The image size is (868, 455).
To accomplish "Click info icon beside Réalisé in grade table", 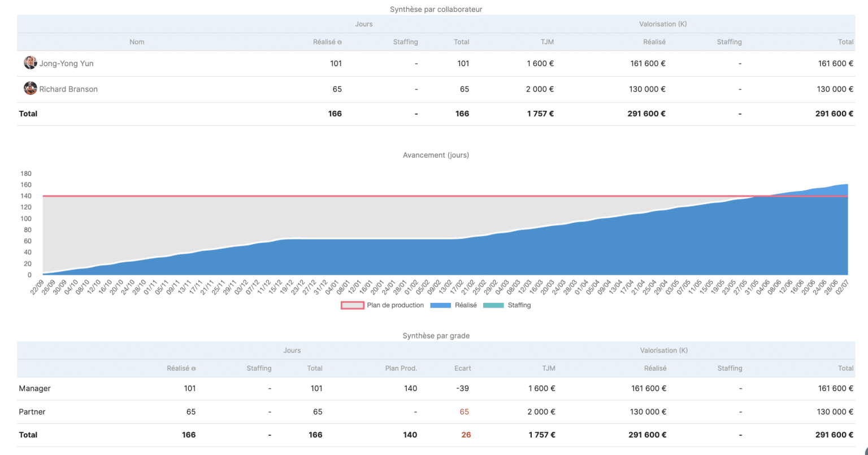I will [193, 369].
